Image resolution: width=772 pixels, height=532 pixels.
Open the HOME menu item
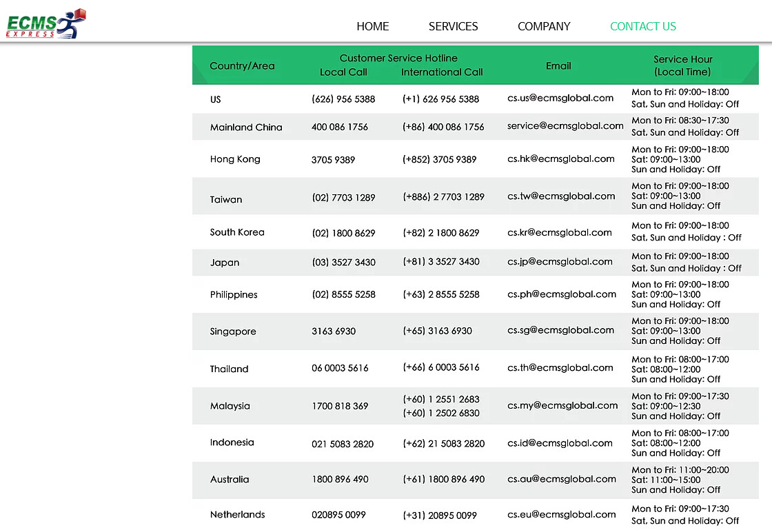[x=372, y=26]
